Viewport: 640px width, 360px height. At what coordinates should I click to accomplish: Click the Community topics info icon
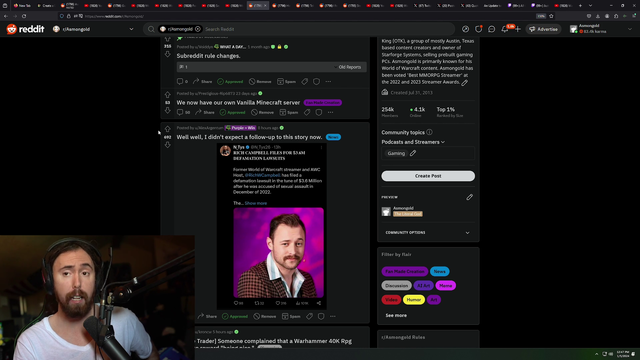point(429,132)
